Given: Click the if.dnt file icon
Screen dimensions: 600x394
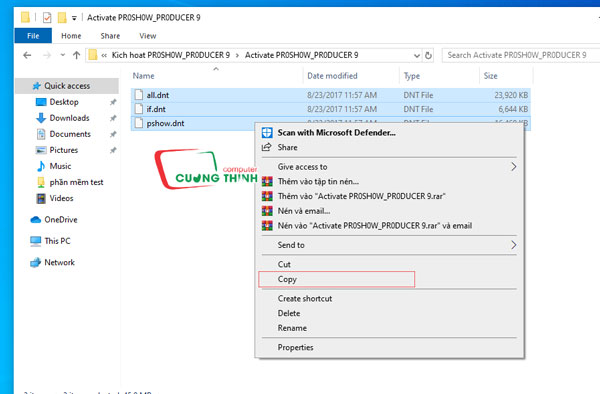Looking at the screenshot, I should [139, 109].
